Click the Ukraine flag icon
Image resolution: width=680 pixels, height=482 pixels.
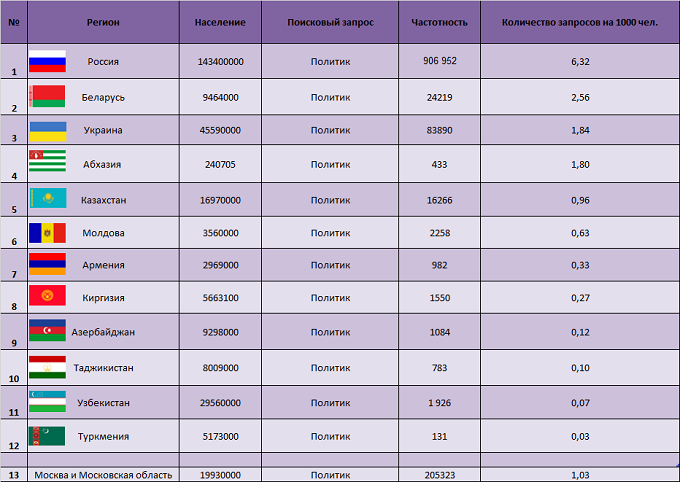(48, 132)
